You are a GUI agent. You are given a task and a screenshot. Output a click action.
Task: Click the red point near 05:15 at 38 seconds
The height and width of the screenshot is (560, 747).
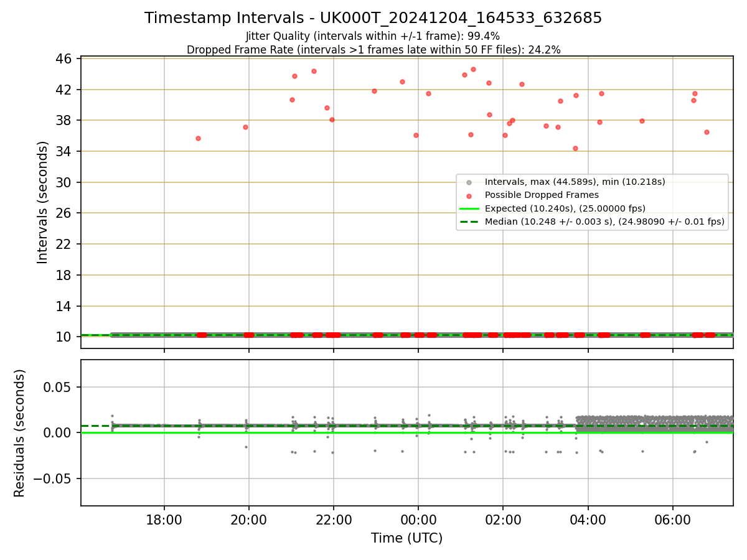642,121
